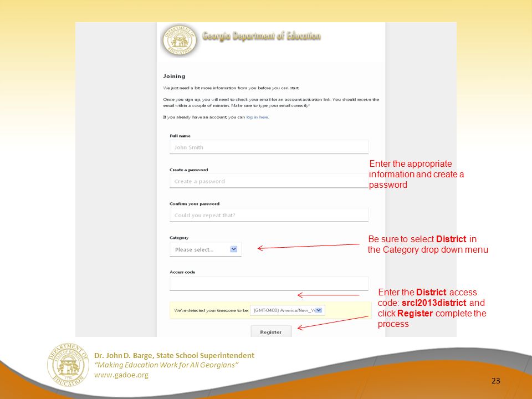Image resolution: width=532 pixels, height=399 pixels.
Task: Click the Full name input field
Action: (269, 147)
